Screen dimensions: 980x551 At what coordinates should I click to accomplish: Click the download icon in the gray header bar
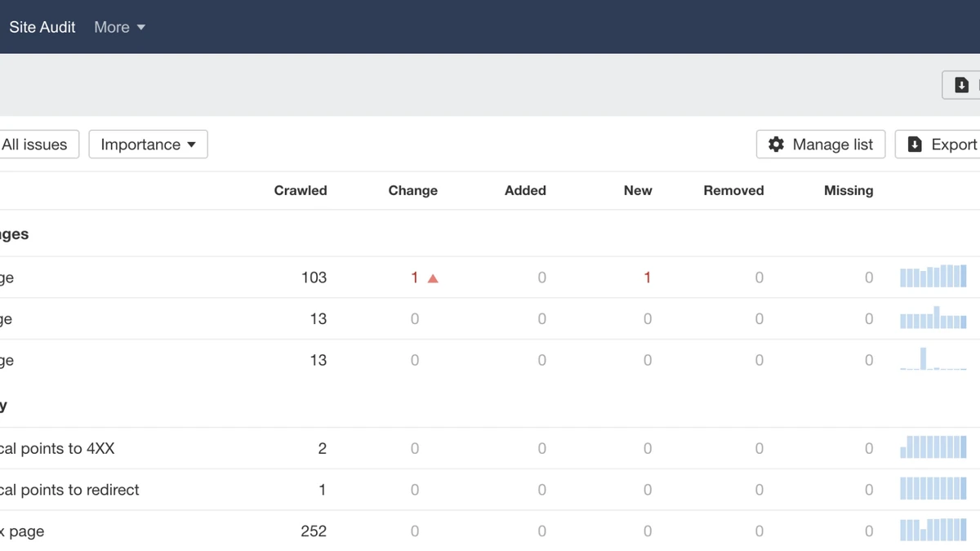pyautogui.click(x=962, y=85)
